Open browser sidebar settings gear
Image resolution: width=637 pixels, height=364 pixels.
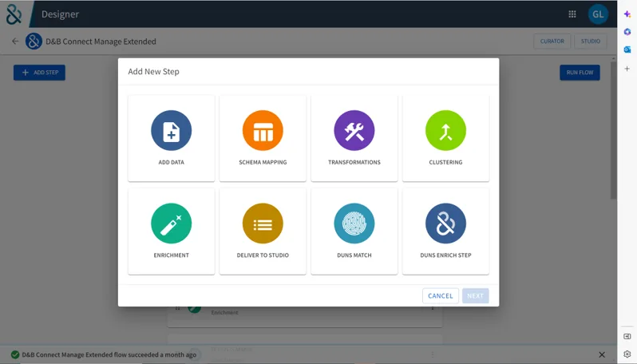point(627,354)
